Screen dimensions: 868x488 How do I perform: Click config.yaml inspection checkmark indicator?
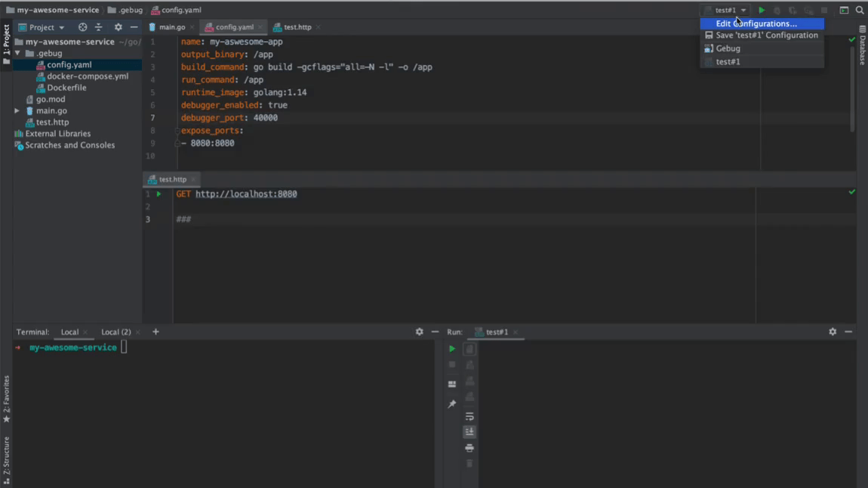pyautogui.click(x=852, y=40)
